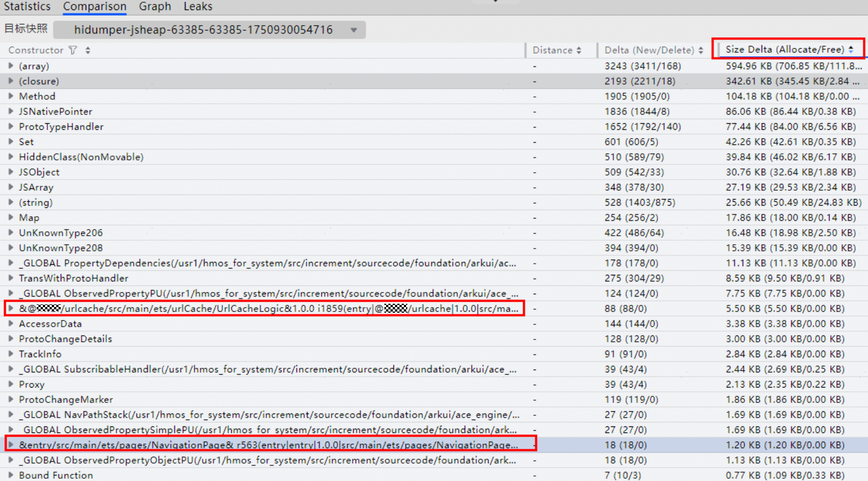Select the Bound Function row
Image resolution: width=868 pixels, height=481 pixels.
(56, 475)
